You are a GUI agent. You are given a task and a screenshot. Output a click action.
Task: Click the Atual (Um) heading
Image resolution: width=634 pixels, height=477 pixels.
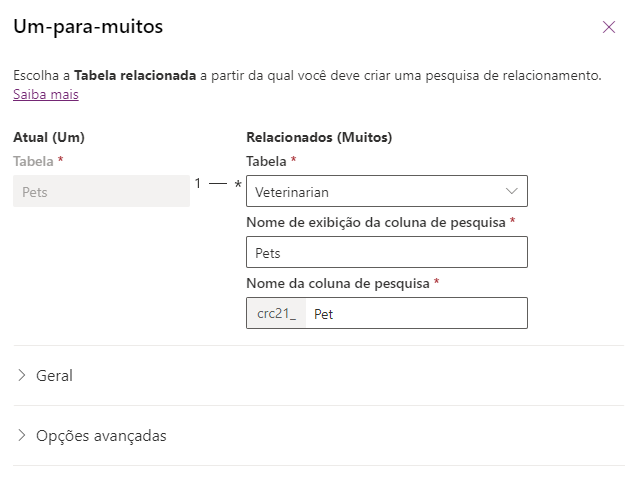click(49, 137)
